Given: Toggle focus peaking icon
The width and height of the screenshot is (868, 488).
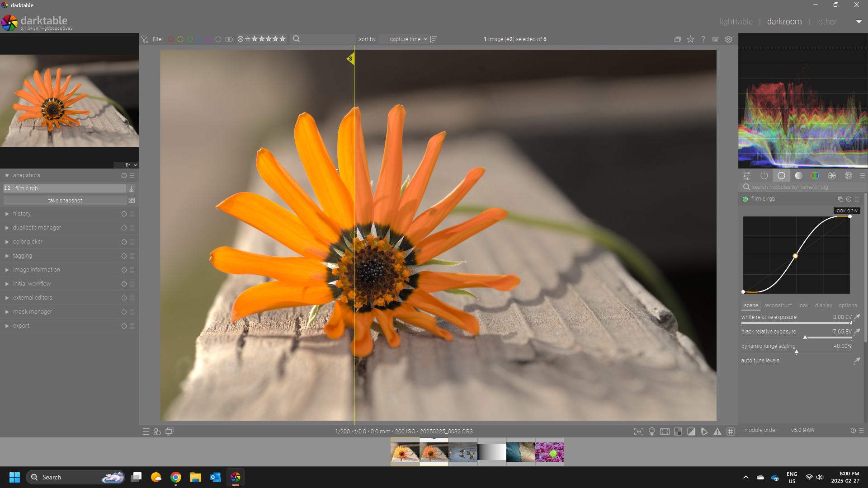Looking at the screenshot, I should pos(639,432).
